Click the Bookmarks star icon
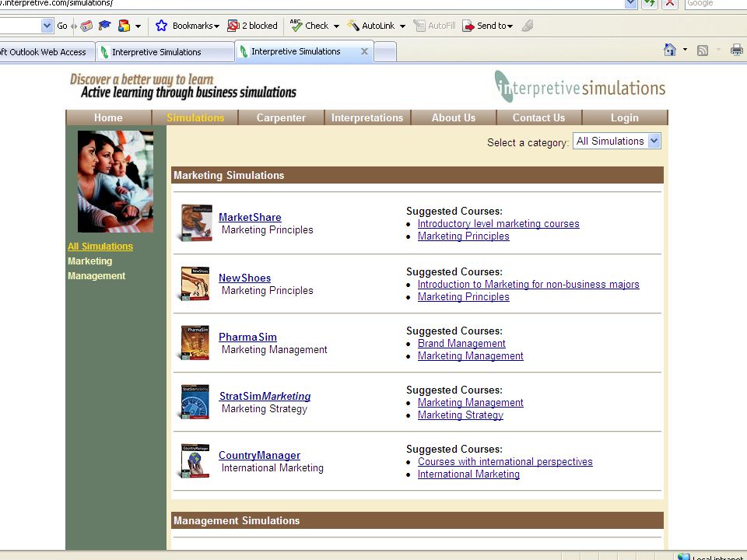Viewport: 747px width, 560px height. click(162, 26)
